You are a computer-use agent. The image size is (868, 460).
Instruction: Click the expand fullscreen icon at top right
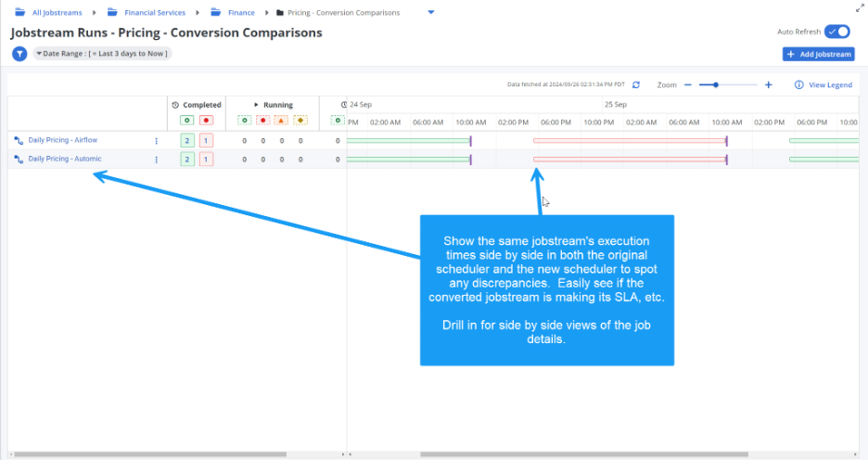point(859,7)
